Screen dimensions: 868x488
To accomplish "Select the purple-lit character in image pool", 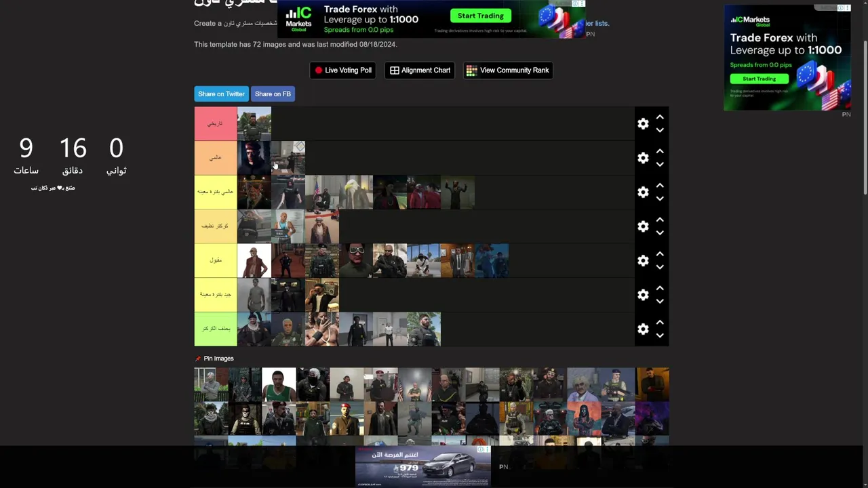I will click(652, 419).
